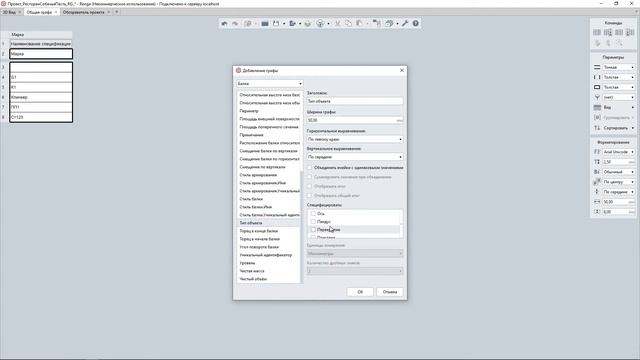640x360 pixels.
Task: Click the 3D view toolbar icon with dropdown
Action: coord(389,24)
